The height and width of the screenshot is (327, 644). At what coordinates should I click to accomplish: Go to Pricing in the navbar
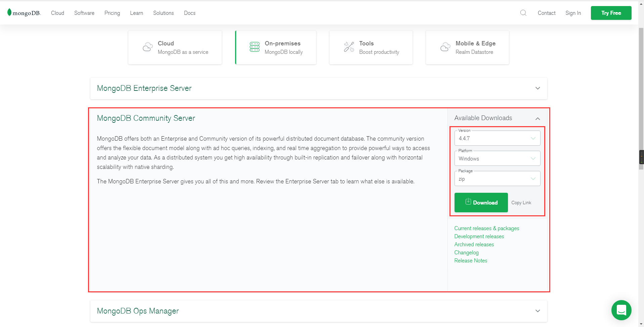click(112, 13)
